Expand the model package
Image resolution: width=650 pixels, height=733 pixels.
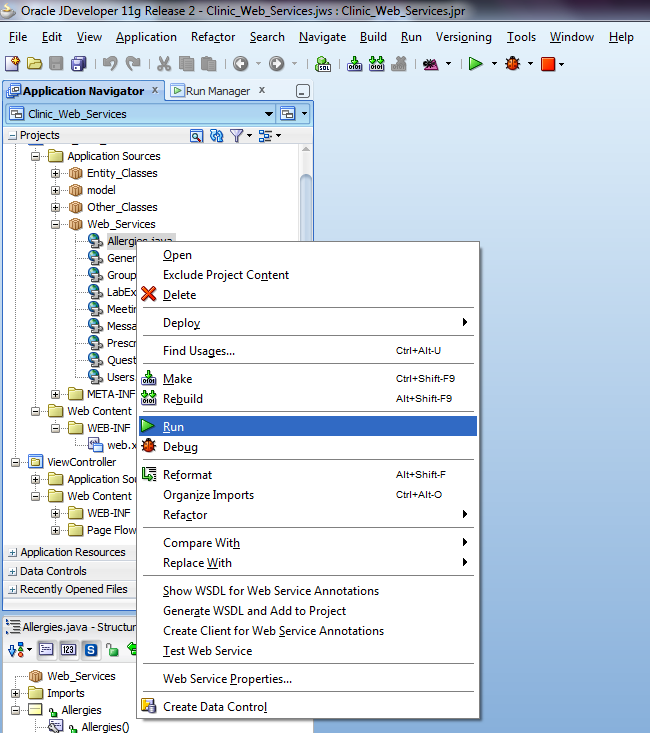tap(55, 190)
